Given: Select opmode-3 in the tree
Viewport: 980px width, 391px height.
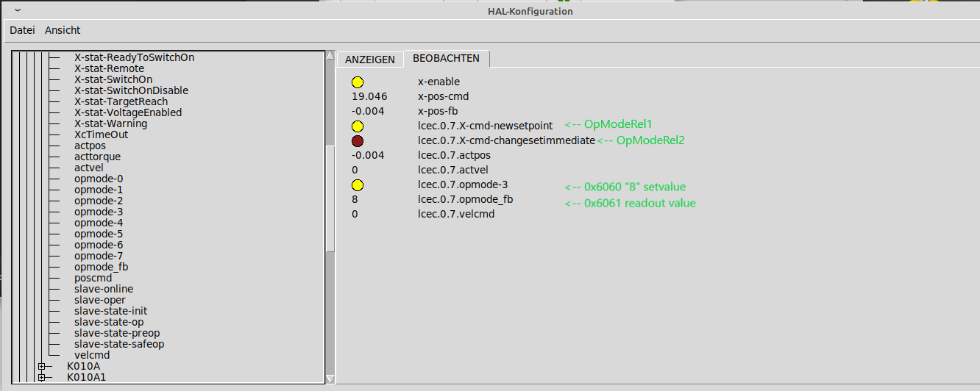Looking at the screenshot, I should tap(99, 212).
